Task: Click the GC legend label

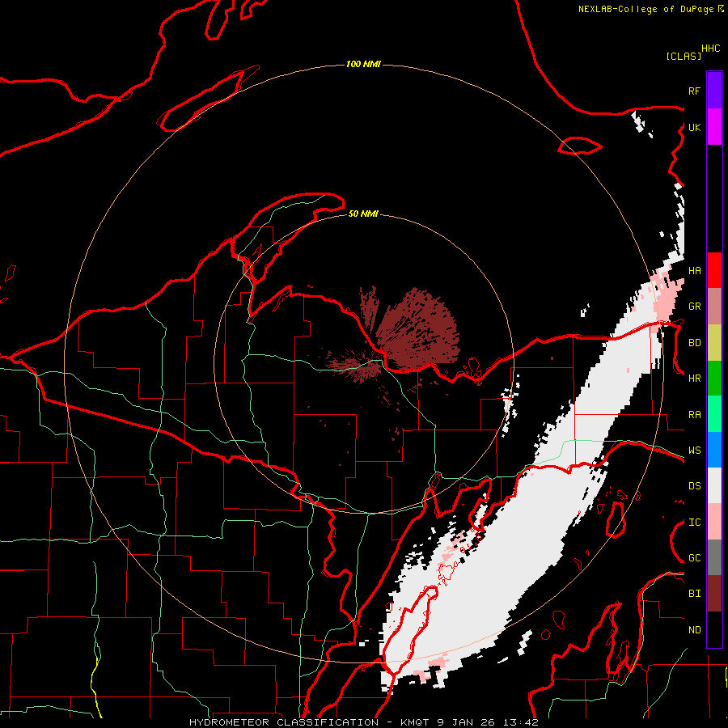Action: [694, 558]
